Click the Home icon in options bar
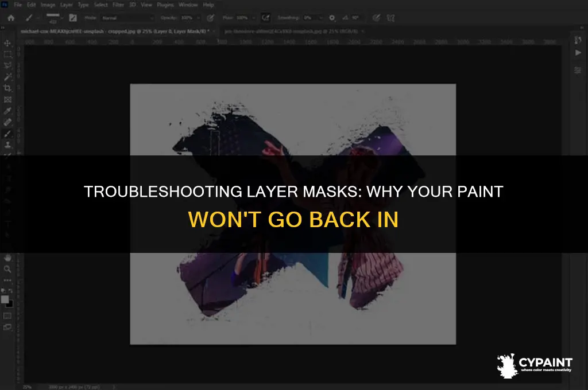Viewport: 588px width, 390px height. [11, 18]
